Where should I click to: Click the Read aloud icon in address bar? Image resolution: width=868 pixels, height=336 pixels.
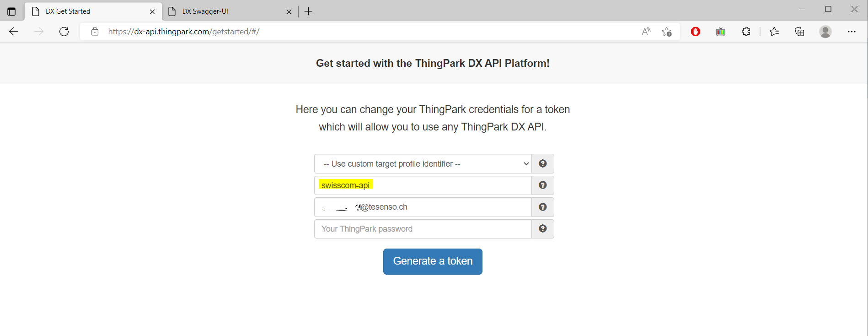pyautogui.click(x=646, y=32)
